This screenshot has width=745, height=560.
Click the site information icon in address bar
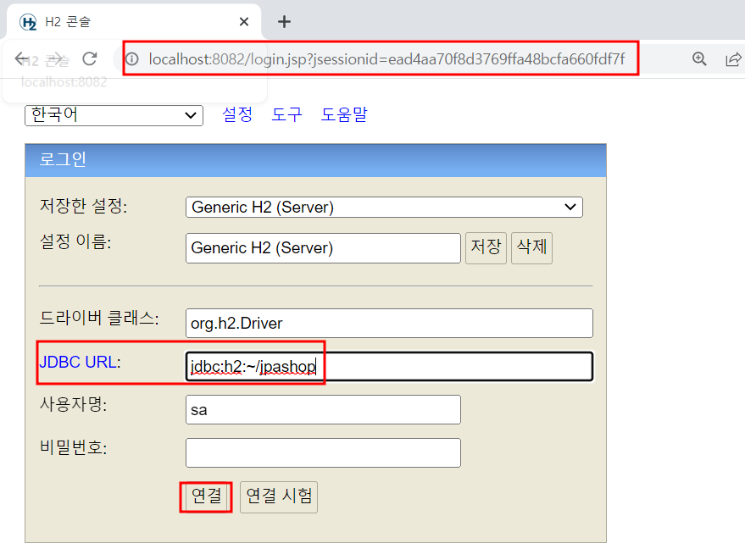pyautogui.click(x=132, y=59)
